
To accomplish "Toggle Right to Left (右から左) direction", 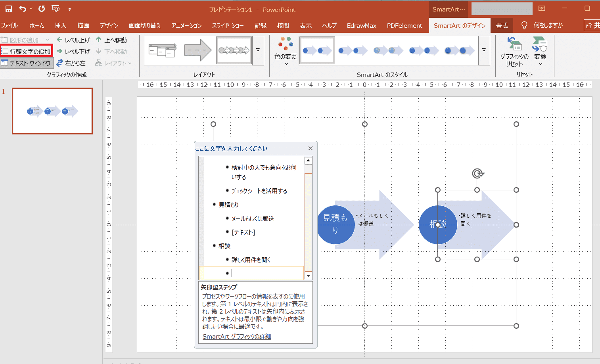I will tap(71, 63).
